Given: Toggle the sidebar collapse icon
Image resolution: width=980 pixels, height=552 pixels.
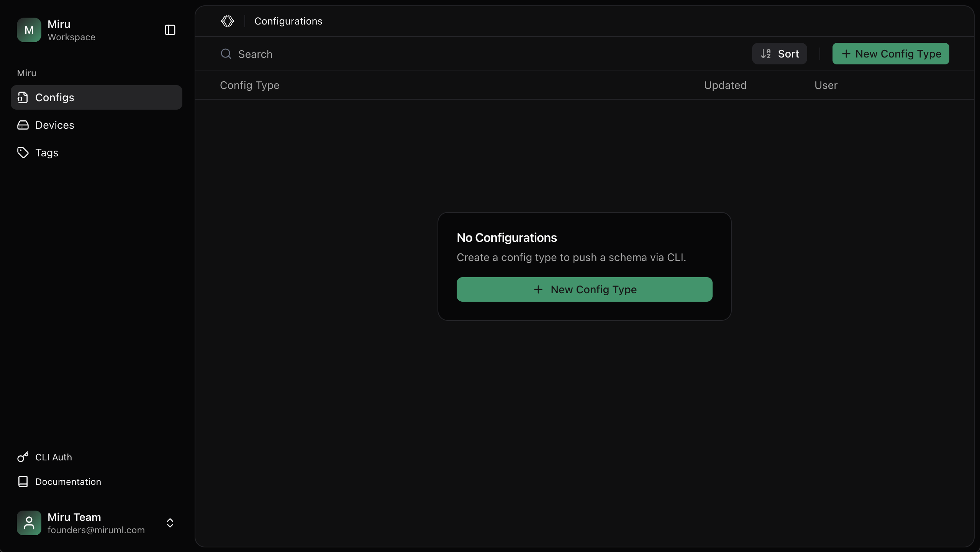Looking at the screenshot, I should (170, 30).
